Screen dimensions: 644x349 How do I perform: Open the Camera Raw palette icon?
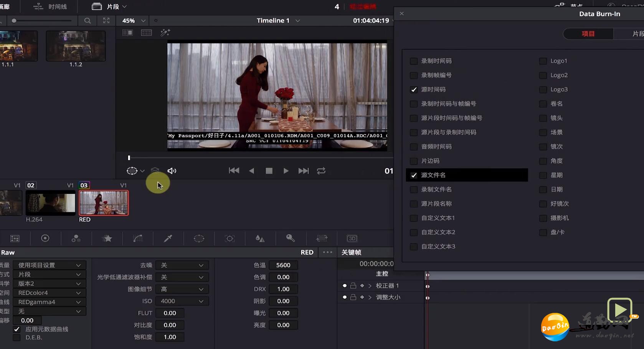[x=15, y=238]
